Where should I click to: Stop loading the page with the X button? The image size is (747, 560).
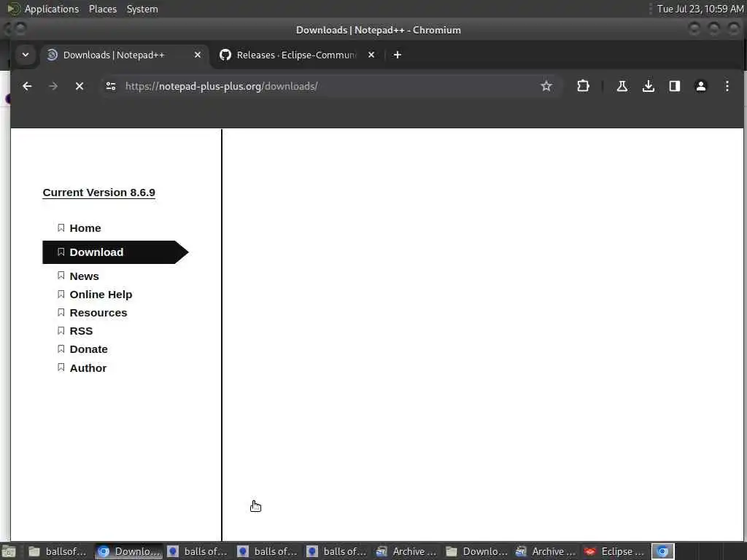click(x=80, y=86)
